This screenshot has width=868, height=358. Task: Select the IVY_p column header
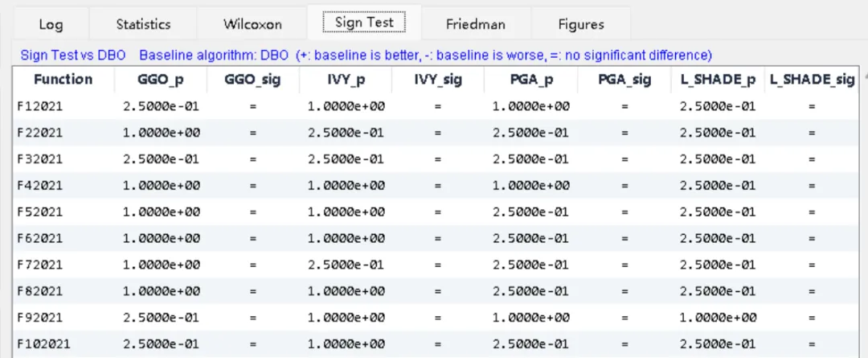[x=346, y=80]
